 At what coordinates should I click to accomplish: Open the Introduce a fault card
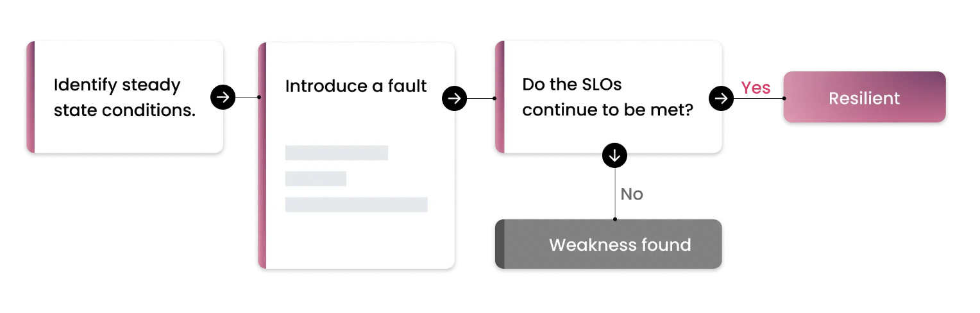click(357, 155)
